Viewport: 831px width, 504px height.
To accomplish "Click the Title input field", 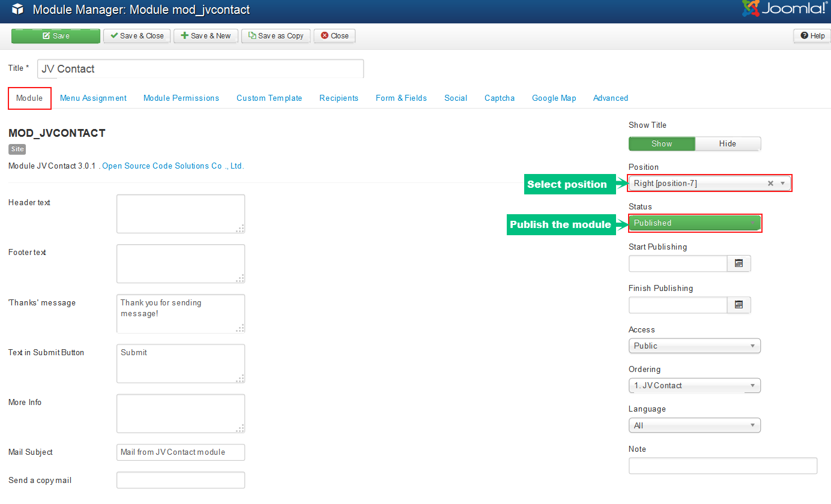I will point(201,68).
